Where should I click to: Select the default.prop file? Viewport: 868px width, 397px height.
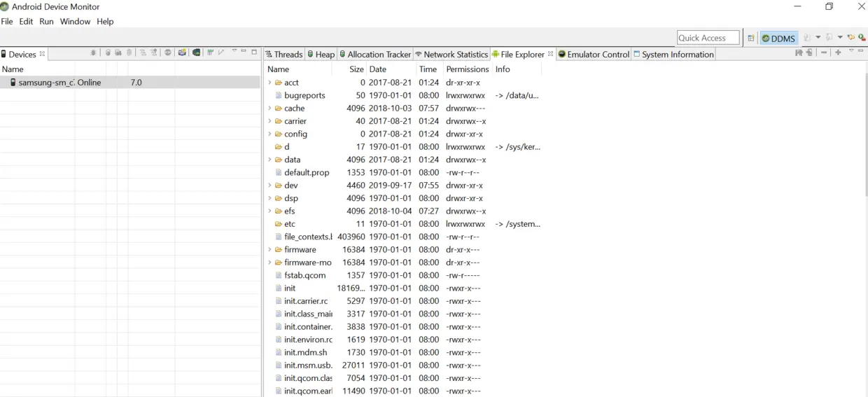[x=307, y=172]
